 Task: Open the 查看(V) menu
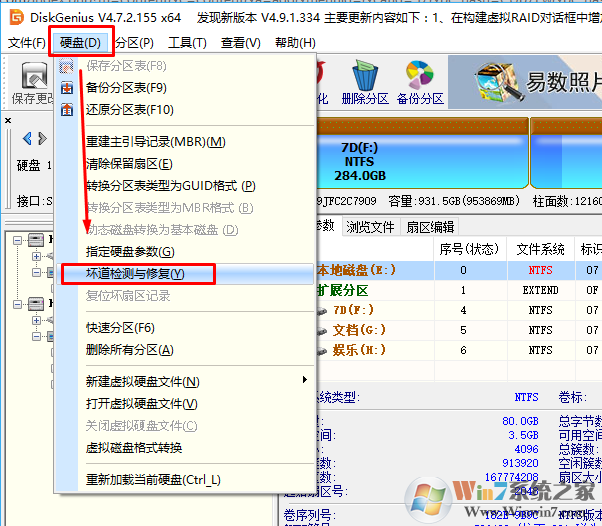pos(240,43)
